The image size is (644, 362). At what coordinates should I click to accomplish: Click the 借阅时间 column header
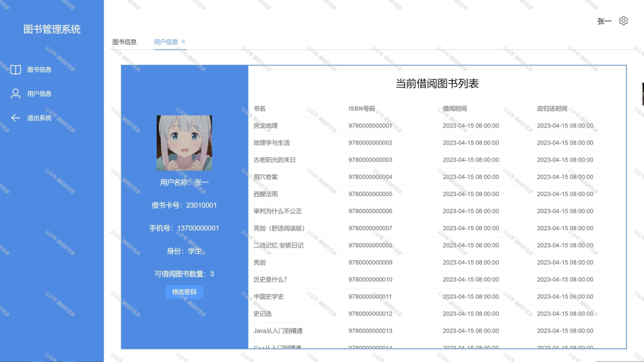tap(455, 108)
